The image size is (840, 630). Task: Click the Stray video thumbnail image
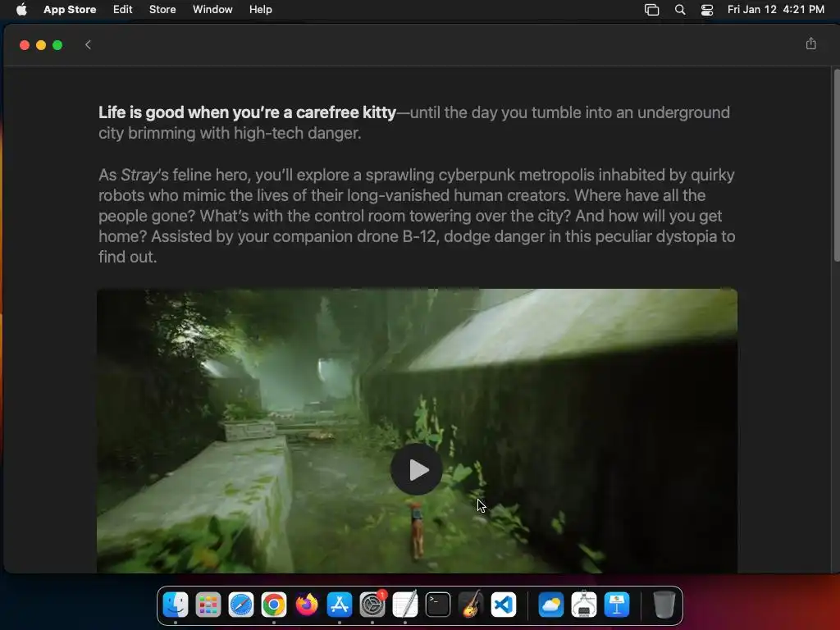coord(417,431)
